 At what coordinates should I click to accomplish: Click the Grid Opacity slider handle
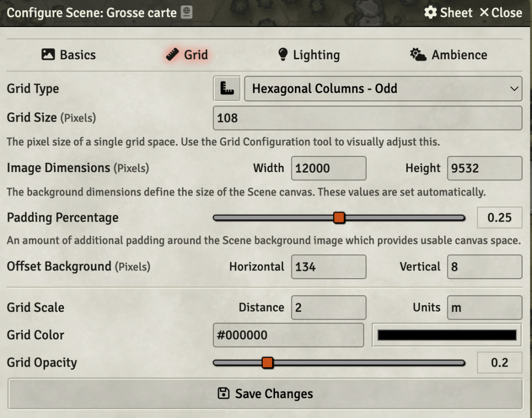coord(267,362)
